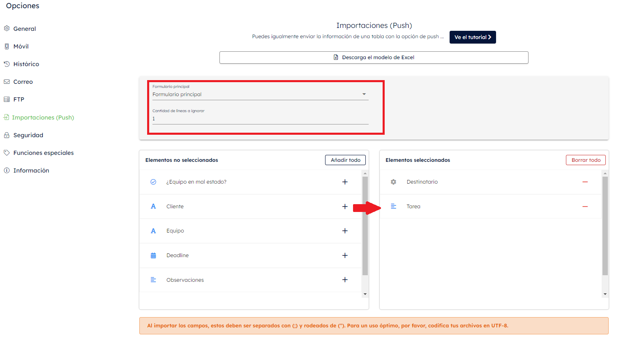Add Cliente field with its plus icon

(x=345, y=207)
